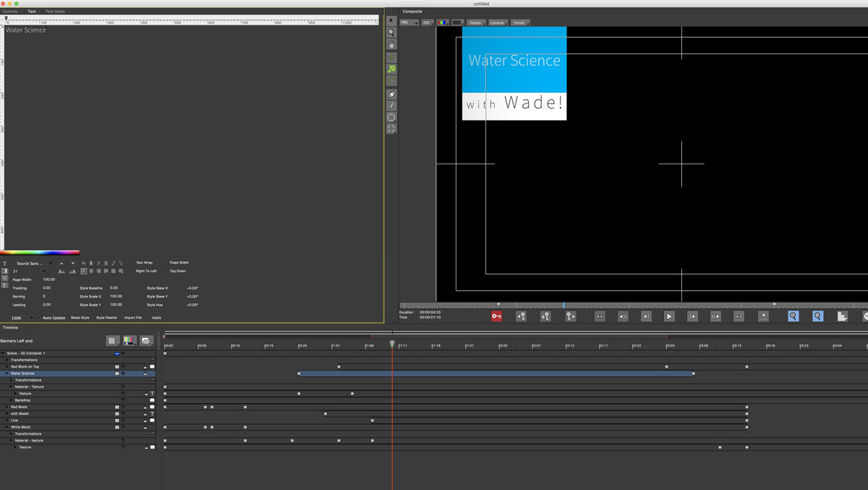This screenshot has height=490, width=868.
Task: Click the Page Width value field
Action: coord(49,279)
